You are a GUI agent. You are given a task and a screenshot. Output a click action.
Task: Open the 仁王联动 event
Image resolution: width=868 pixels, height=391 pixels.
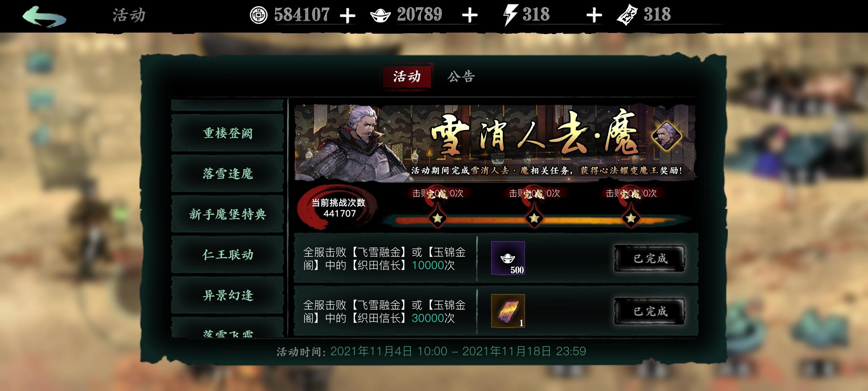(x=227, y=255)
